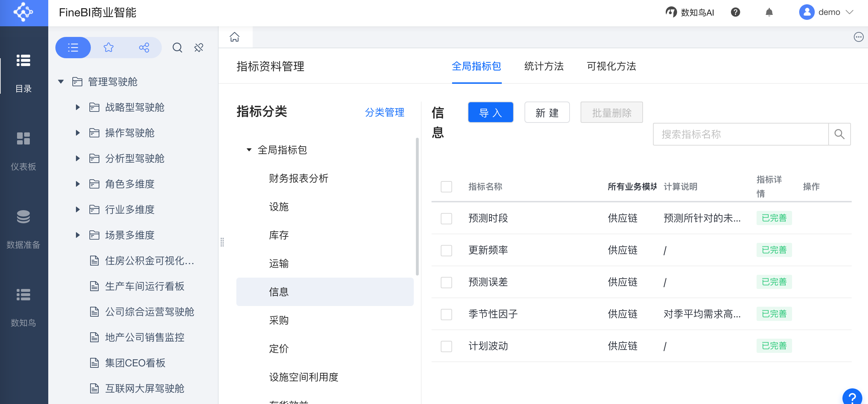Viewport: 868px width, 404px height.
Task: Go to the home tab icon
Action: coord(235,37)
